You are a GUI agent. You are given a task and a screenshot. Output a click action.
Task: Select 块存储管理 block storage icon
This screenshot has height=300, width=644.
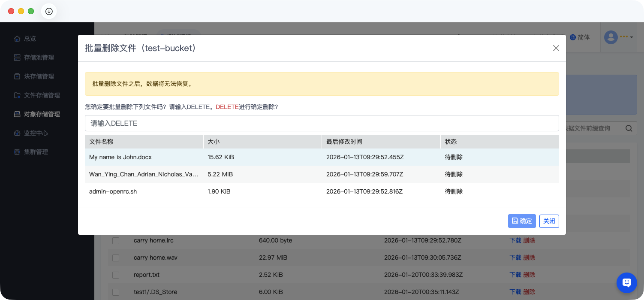[x=17, y=76]
